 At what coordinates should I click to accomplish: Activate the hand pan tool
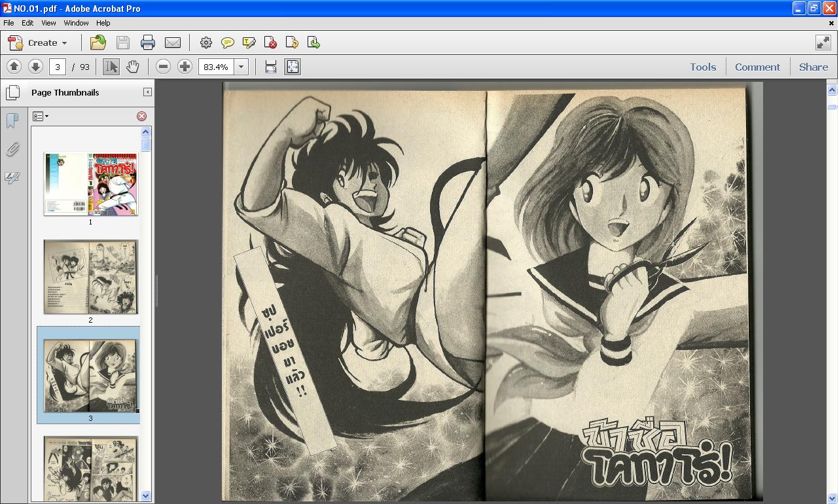click(x=133, y=67)
